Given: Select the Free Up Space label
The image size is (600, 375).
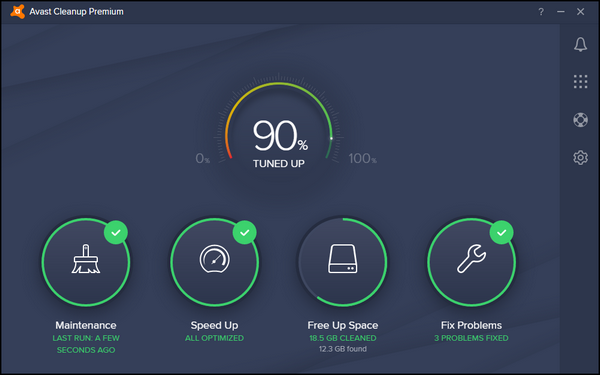Looking at the screenshot, I should [342, 326].
